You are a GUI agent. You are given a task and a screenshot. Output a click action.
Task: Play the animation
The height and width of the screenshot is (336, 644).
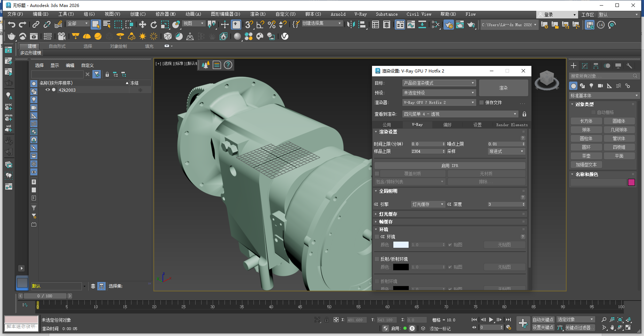(491, 320)
